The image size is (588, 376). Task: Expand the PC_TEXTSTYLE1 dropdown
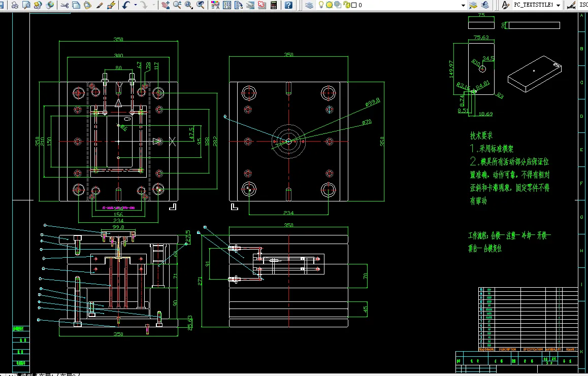(558, 5)
